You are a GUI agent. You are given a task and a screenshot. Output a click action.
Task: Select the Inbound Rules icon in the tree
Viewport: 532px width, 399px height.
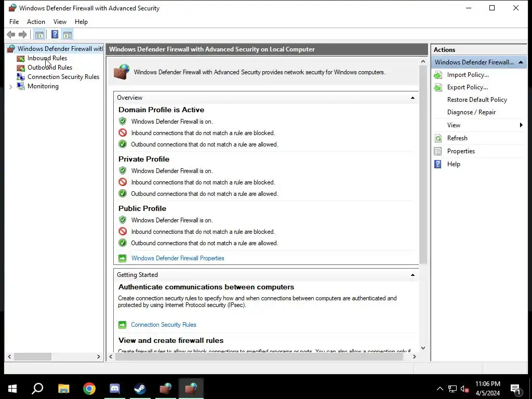21,58
